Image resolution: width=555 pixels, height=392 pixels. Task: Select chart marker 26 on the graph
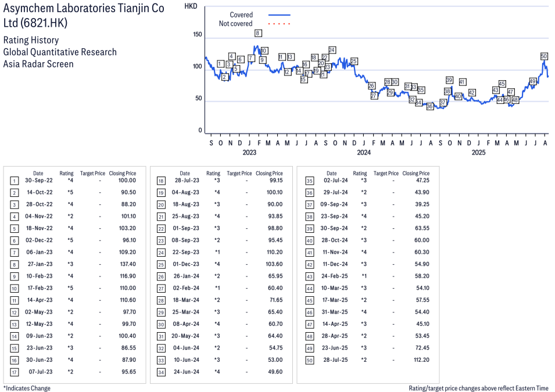(x=371, y=85)
